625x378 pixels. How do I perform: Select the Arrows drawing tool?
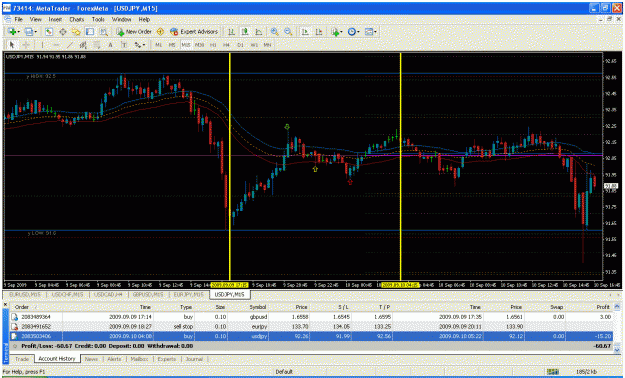(138, 45)
